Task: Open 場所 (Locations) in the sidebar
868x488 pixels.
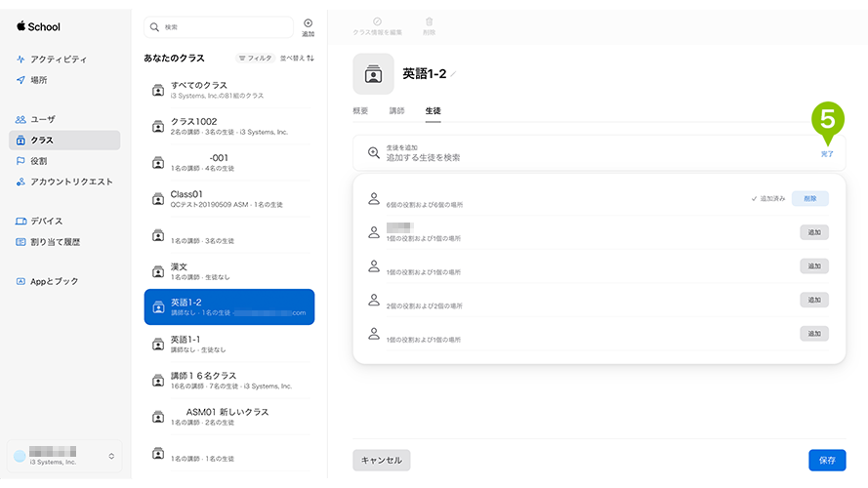Action: tap(32, 80)
